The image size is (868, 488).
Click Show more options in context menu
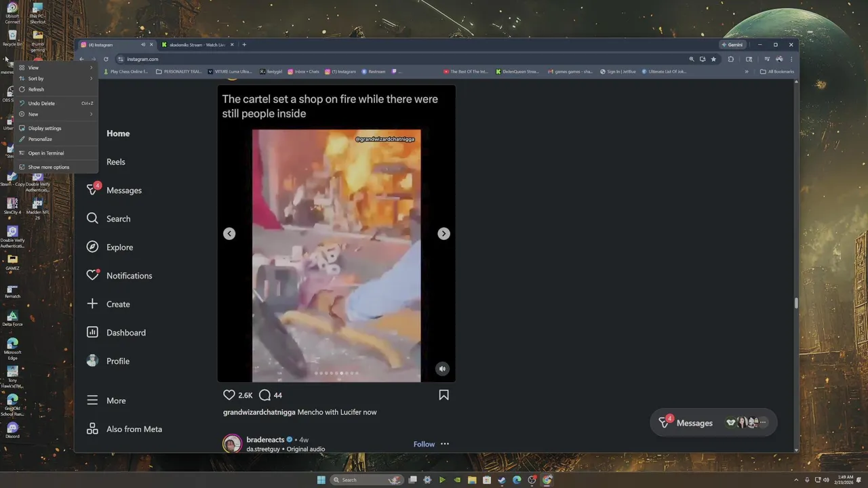click(56, 167)
